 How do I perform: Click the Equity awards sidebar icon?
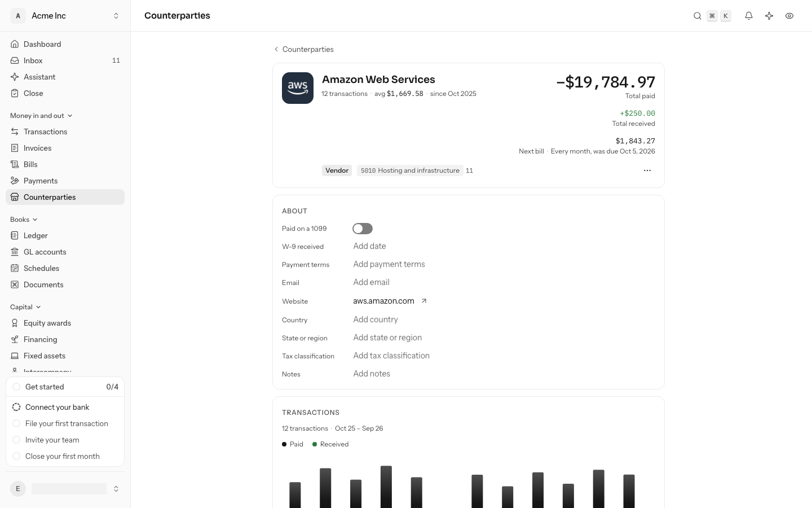[x=15, y=323]
